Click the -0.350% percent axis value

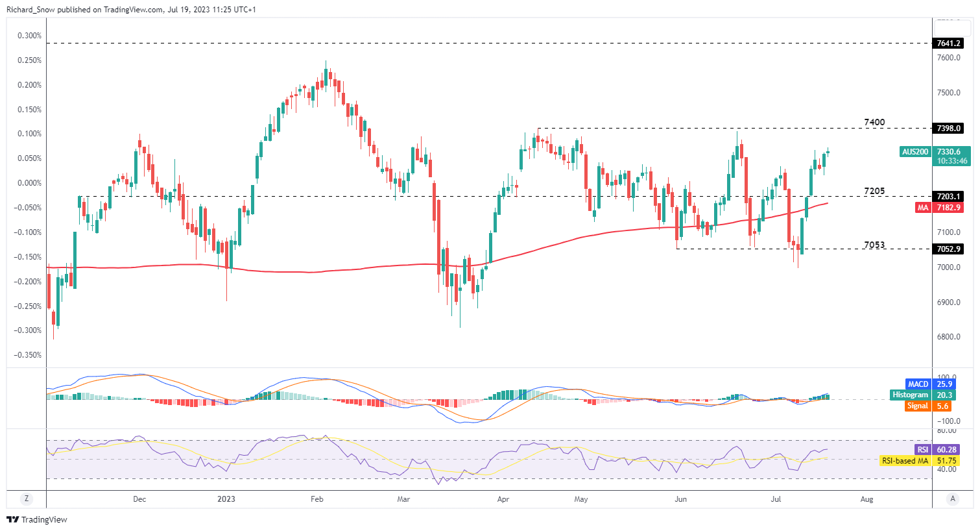tap(28, 355)
